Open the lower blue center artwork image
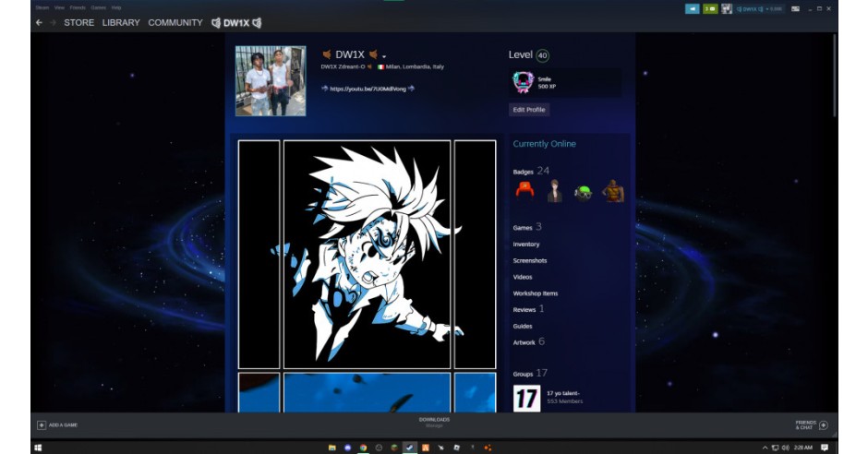 click(x=367, y=392)
